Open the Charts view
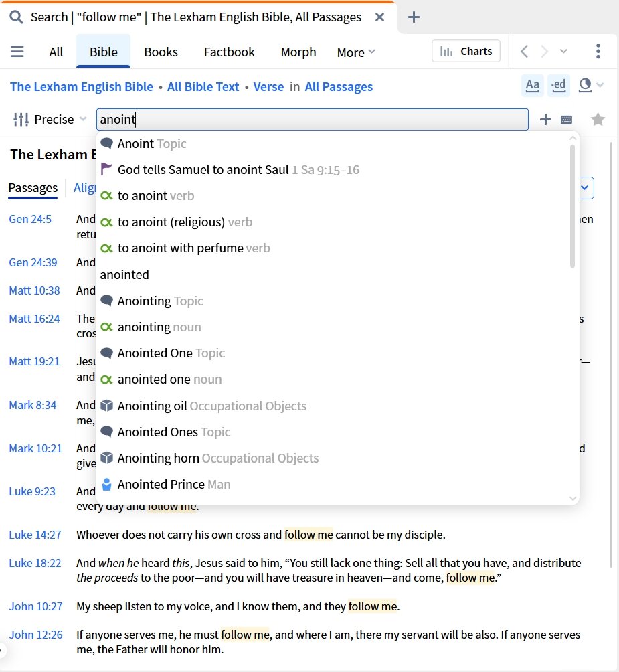Screen dimensions: 619x672 coord(466,51)
